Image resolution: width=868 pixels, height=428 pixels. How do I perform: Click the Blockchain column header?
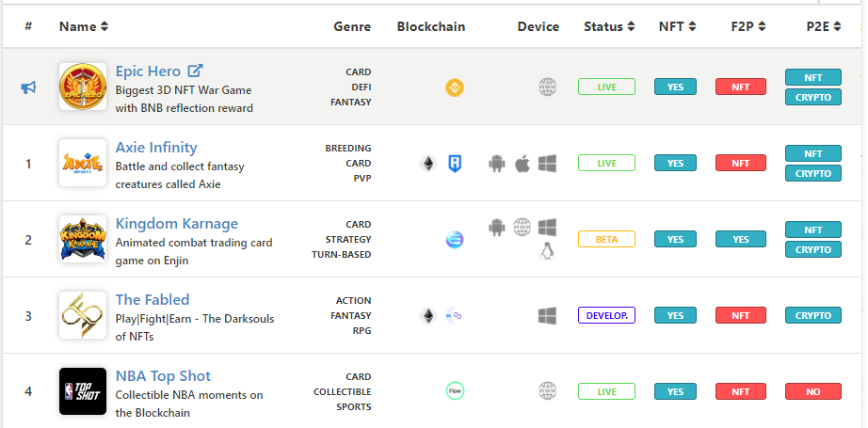[430, 26]
